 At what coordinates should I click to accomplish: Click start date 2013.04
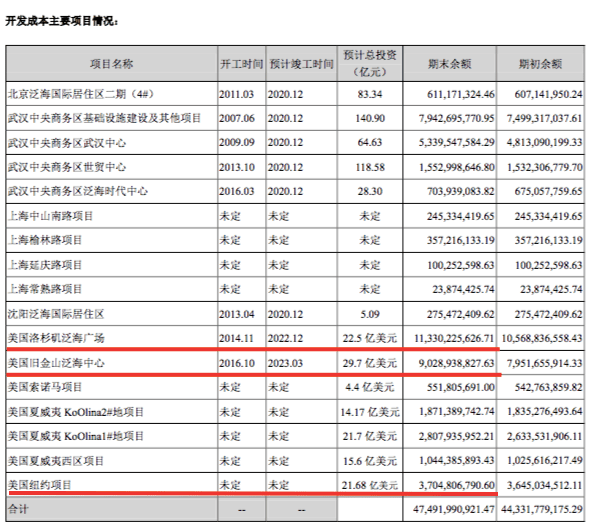click(237, 314)
